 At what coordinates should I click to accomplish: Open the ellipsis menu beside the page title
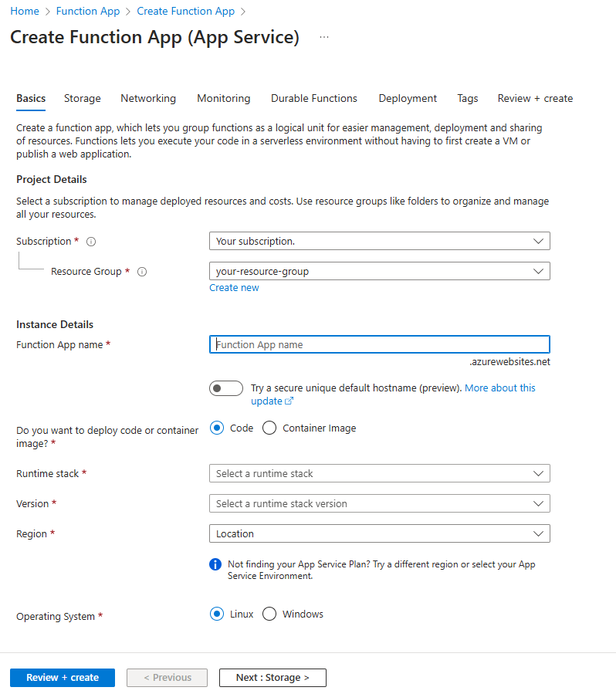coord(324,37)
